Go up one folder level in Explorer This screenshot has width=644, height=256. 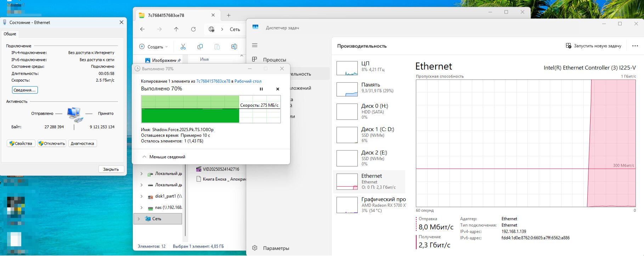coord(176,29)
